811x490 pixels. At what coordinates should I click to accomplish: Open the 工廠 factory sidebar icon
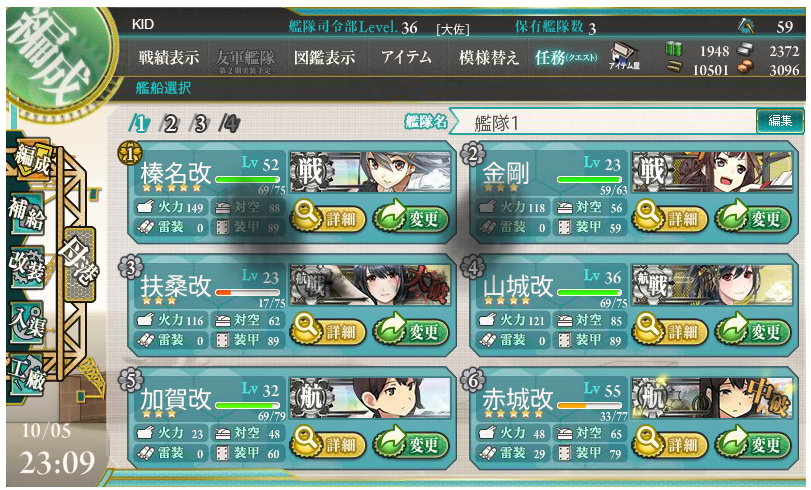pos(27,374)
